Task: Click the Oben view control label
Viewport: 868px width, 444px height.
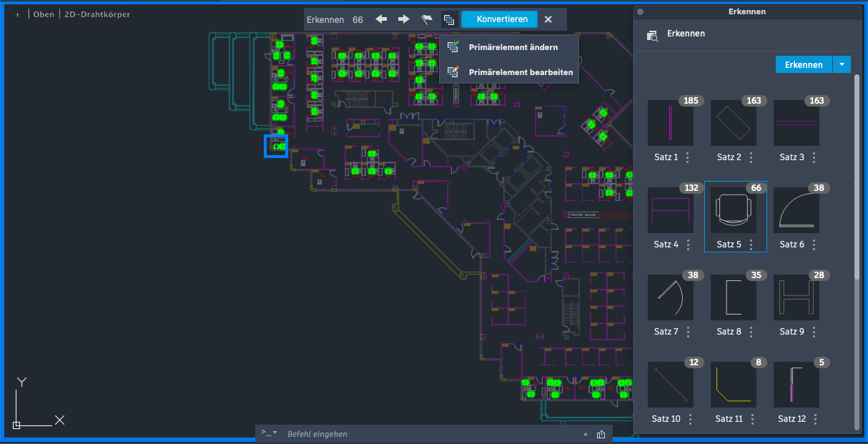Action: 44,14
